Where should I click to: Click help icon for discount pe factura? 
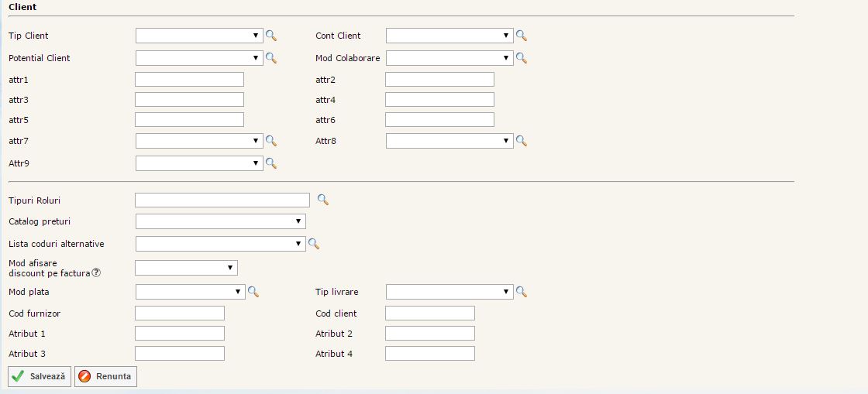click(x=97, y=272)
